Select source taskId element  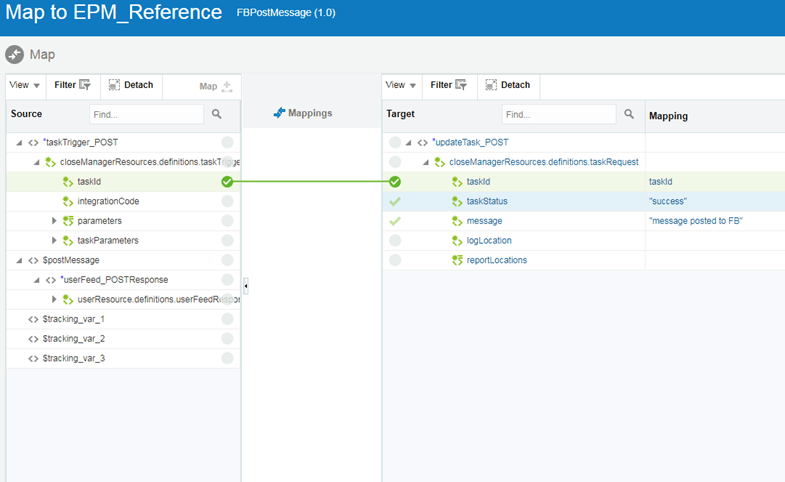point(89,182)
